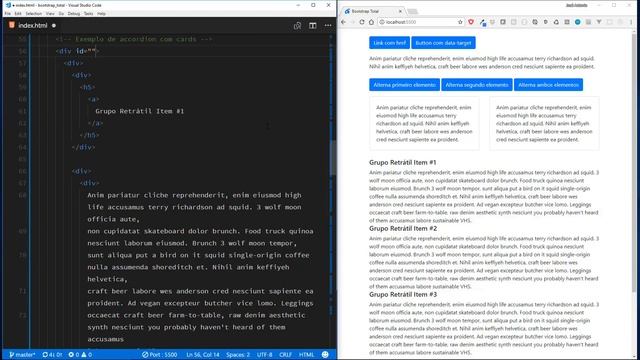The width and height of the screenshot is (640, 360).
Task: Open the Help menu in VS Code
Action: [101, 13]
